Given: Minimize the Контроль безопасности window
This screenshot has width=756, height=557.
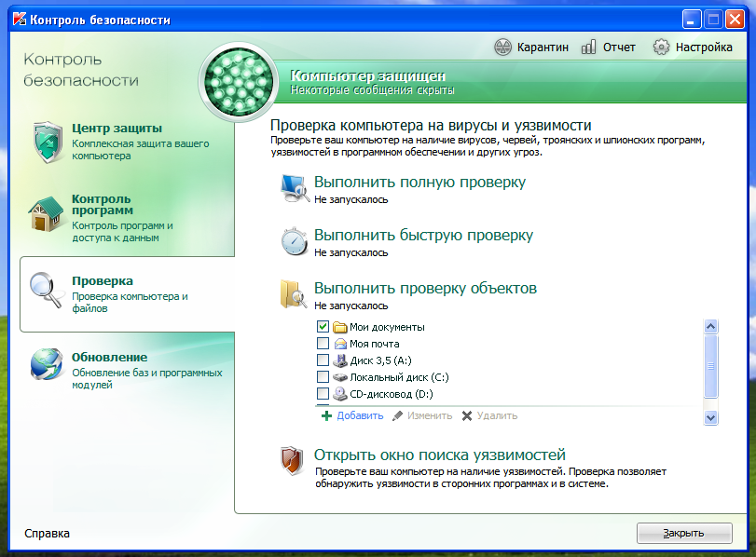Looking at the screenshot, I should tap(692, 20).
